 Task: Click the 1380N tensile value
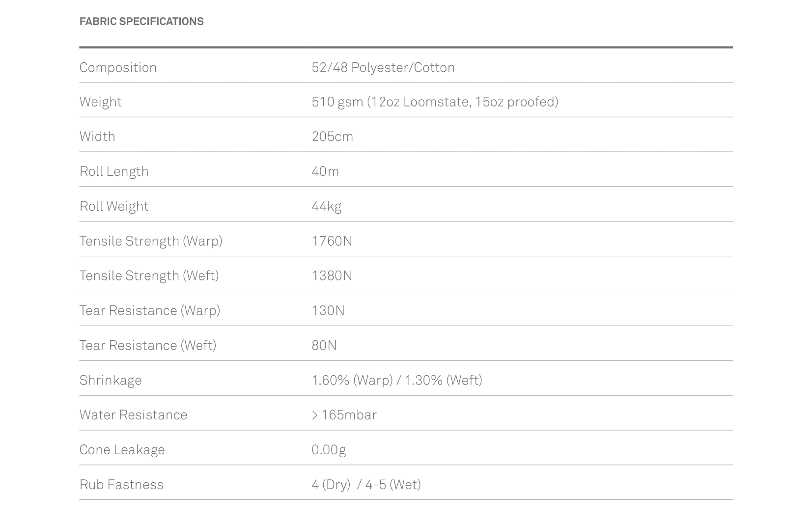coord(332,275)
